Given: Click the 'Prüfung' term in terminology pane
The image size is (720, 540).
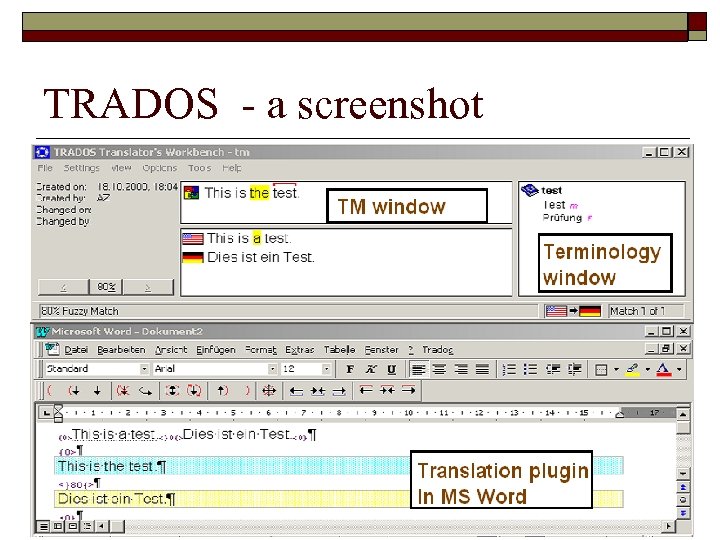Looking at the screenshot, I should pos(562,218).
